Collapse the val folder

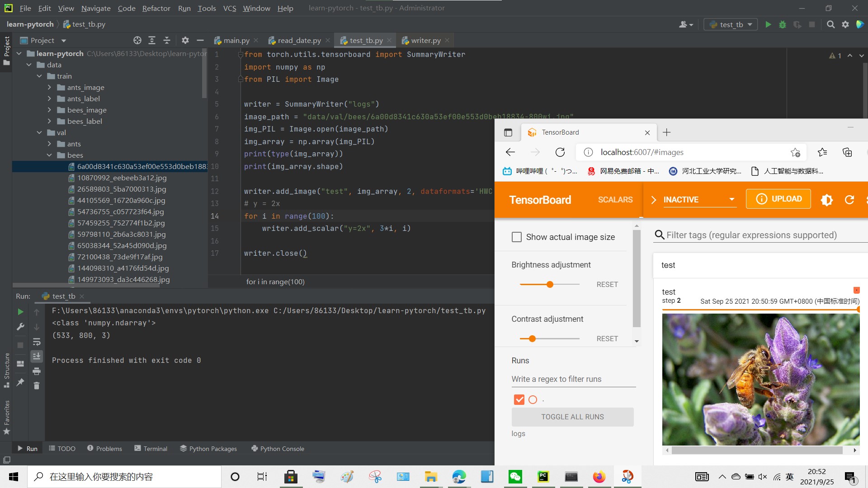pos(39,132)
